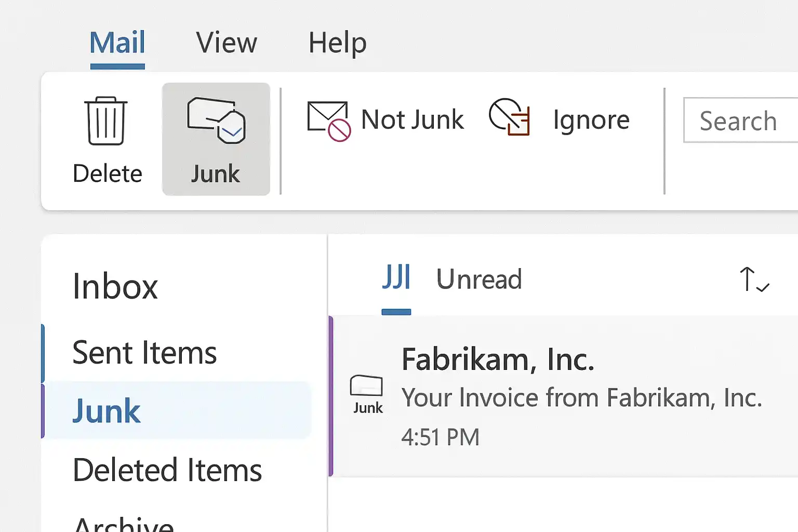The width and height of the screenshot is (798, 532).
Task: Select the Mail tab
Action: (117, 43)
